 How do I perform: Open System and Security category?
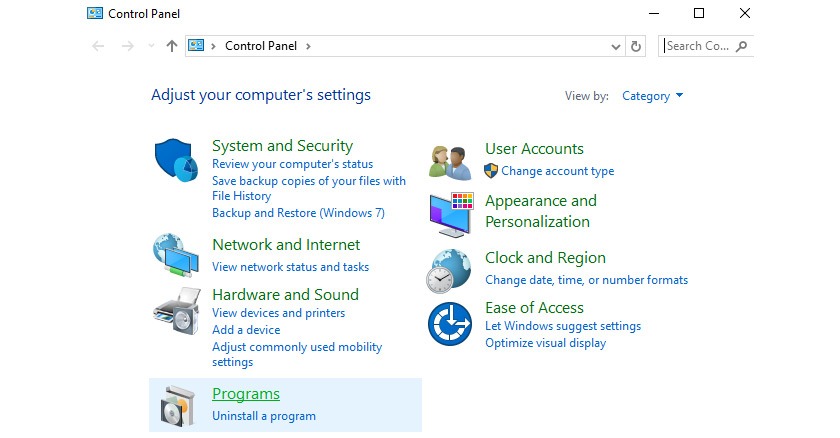[282, 146]
